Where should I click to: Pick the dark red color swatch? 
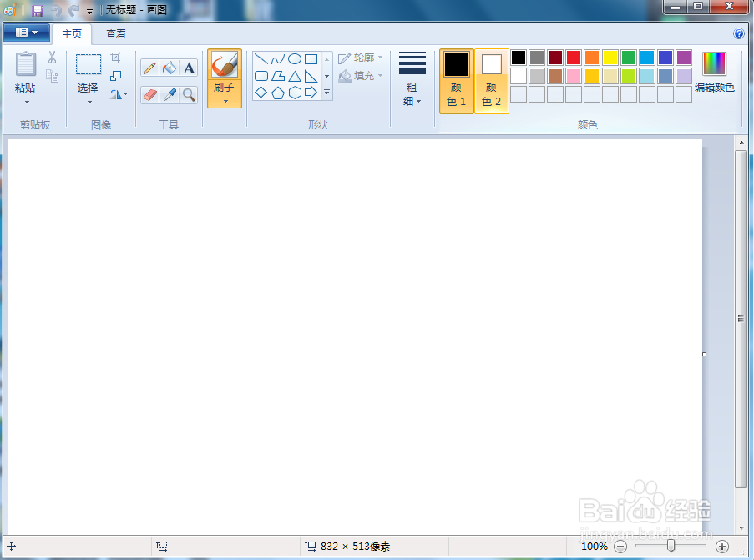click(x=555, y=58)
